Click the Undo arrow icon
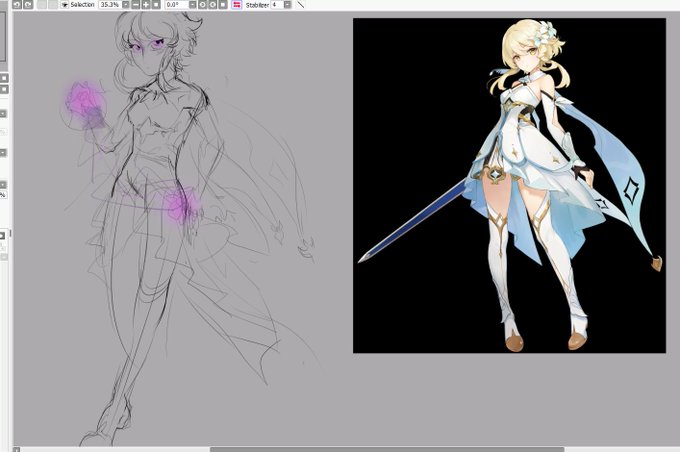This screenshot has width=680, height=452. coord(16,5)
